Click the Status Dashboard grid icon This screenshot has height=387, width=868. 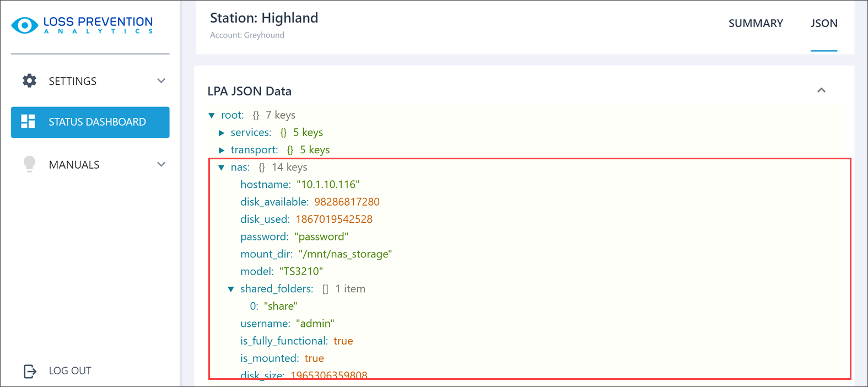(x=28, y=122)
